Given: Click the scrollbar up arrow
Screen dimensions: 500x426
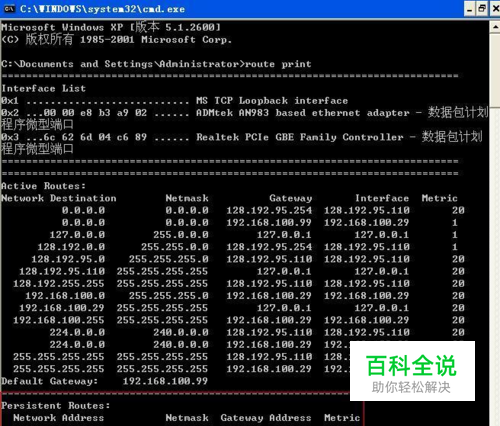Looking at the screenshot, I should 495,27.
